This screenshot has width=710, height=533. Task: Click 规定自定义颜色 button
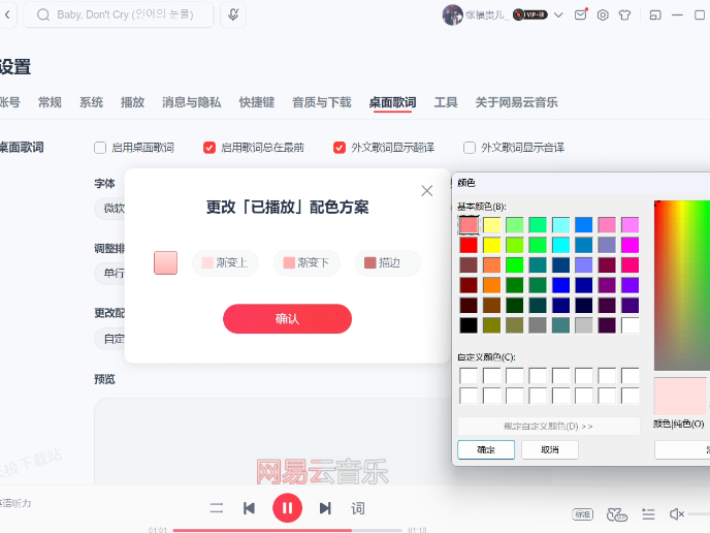click(x=548, y=426)
